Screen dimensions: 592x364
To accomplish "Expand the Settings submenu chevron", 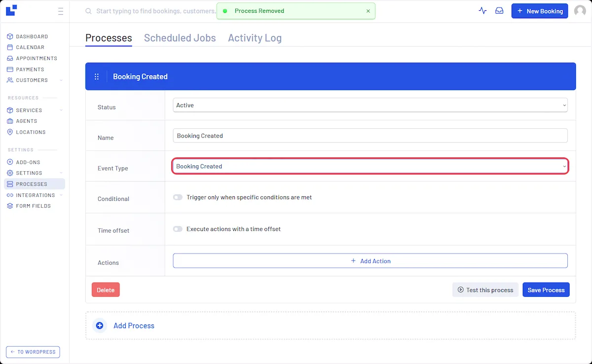I will [x=61, y=173].
